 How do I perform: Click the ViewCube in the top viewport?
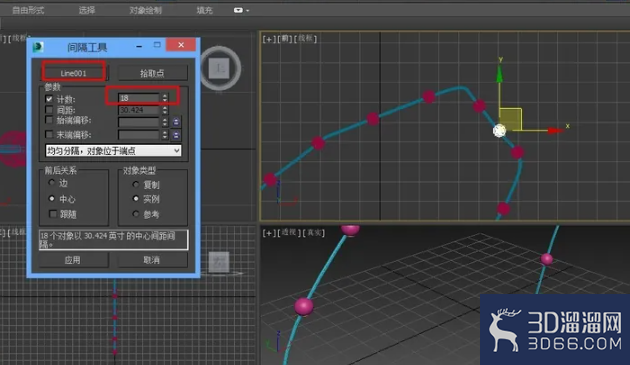coord(220,68)
